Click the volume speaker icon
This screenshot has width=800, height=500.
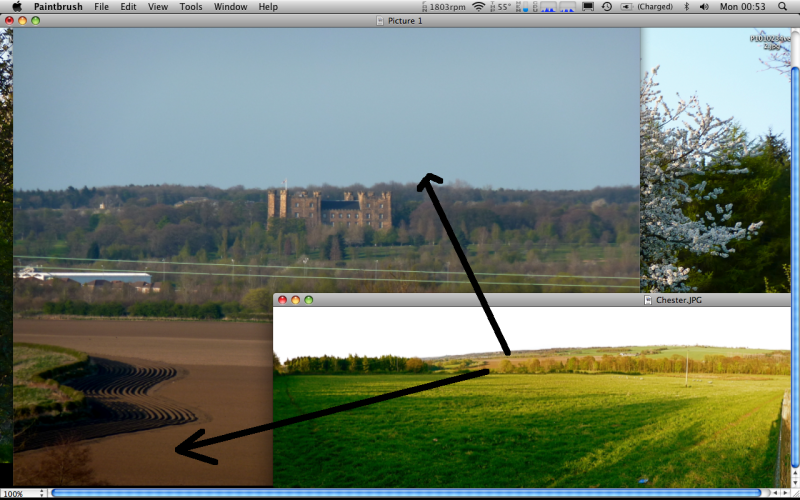click(704, 7)
